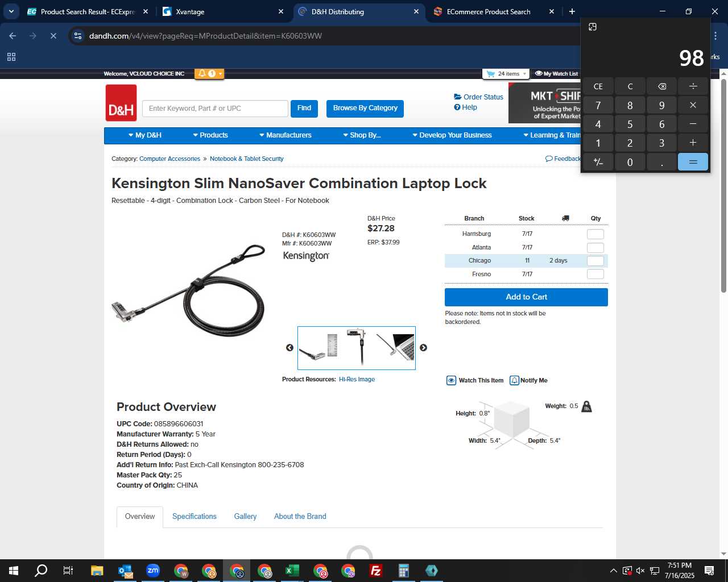Open Excel from the taskbar
The height and width of the screenshot is (582, 728).
292,571
